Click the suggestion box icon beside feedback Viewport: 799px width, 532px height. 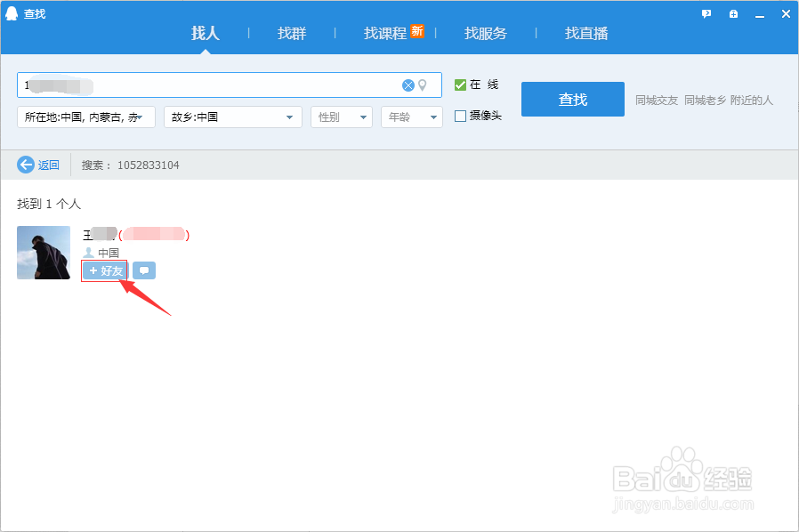(732, 13)
